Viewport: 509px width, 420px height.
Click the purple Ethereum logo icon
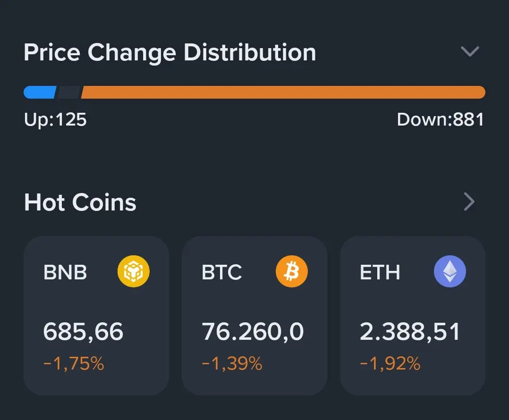pyautogui.click(x=450, y=271)
